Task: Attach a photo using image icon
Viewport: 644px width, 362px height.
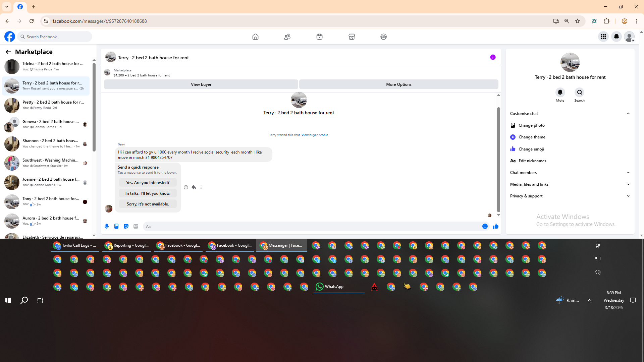Action: coord(116,226)
